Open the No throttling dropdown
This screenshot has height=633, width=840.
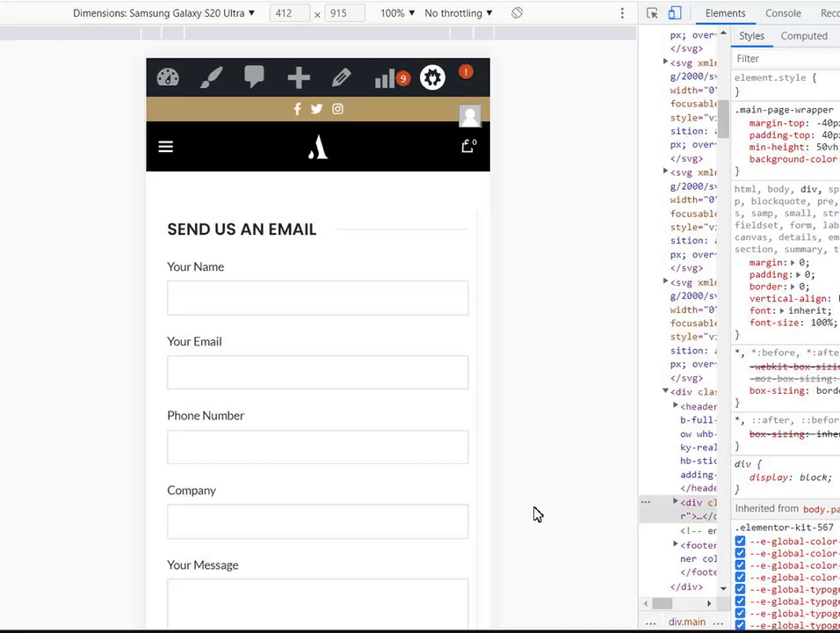459,13
